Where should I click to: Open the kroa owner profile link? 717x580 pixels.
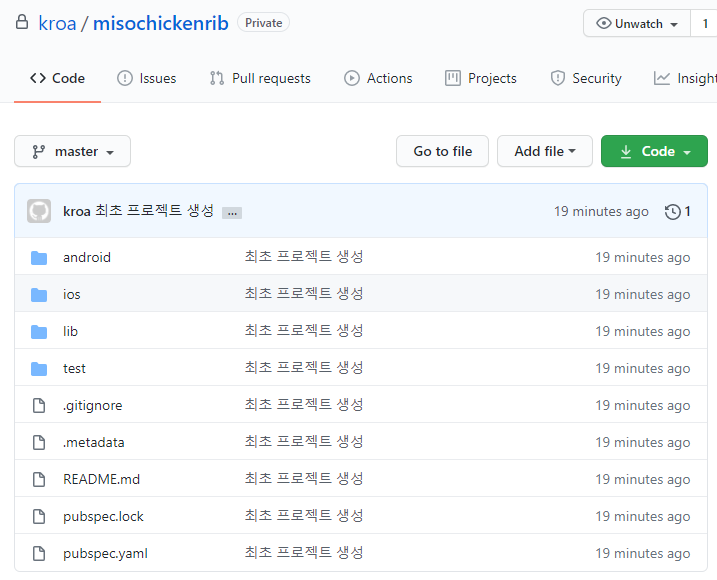coord(57,23)
